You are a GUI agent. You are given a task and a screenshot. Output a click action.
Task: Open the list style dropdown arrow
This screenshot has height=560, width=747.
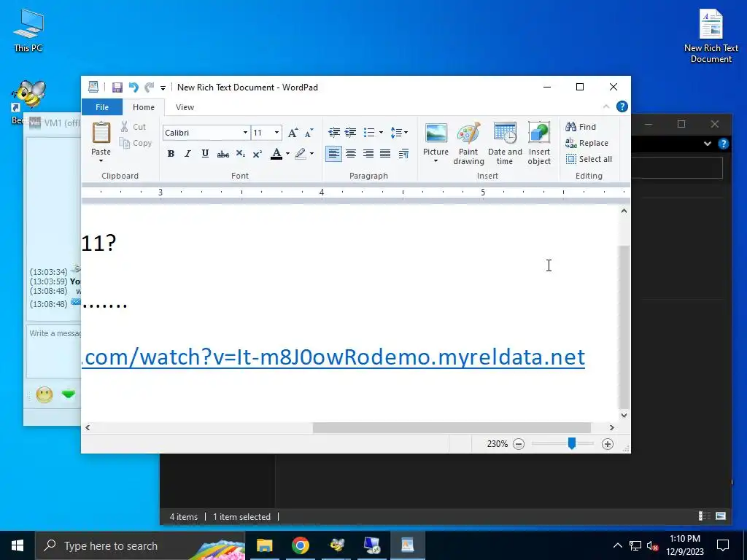coord(381,133)
